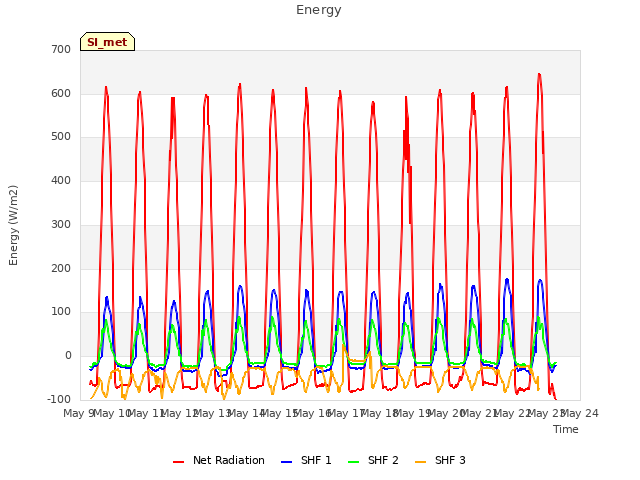Click the 200 y-axis tick label
The height and width of the screenshot is (480, 640).
[61, 269]
